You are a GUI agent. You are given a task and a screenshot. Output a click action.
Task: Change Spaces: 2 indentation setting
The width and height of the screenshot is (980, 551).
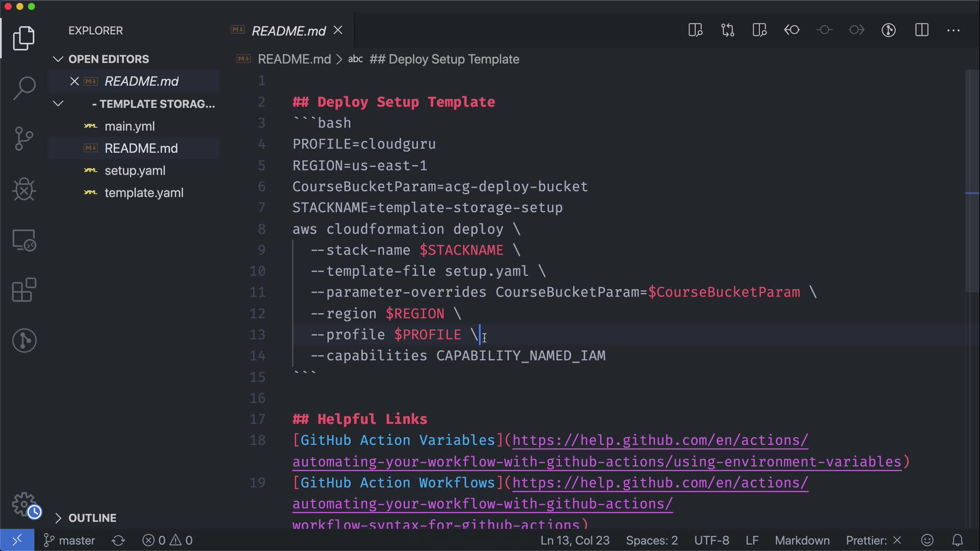point(651,540)
